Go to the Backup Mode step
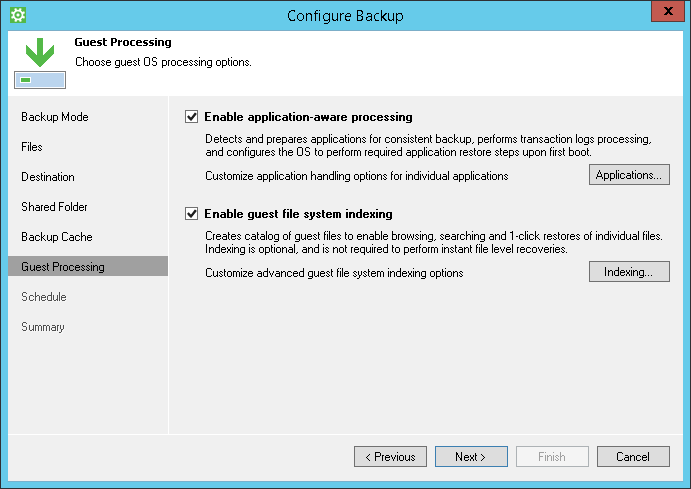Viewport: 691px width, 489px height. [x=55, y=117]
